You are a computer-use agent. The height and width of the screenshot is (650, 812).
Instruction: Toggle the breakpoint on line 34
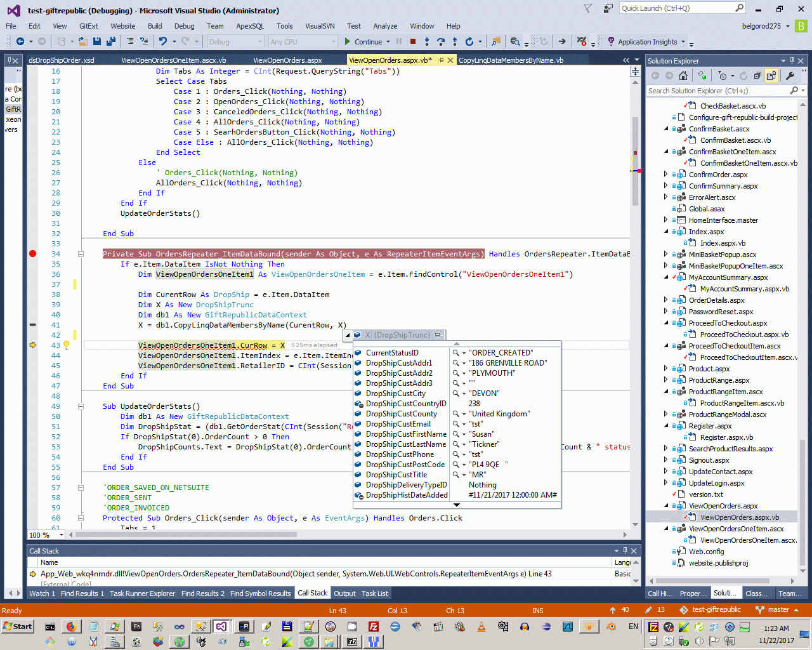tap(33, 254)
